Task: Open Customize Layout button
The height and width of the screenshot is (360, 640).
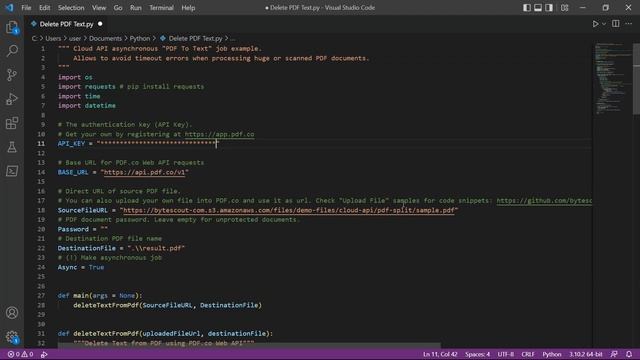Action: coord(564,8)
